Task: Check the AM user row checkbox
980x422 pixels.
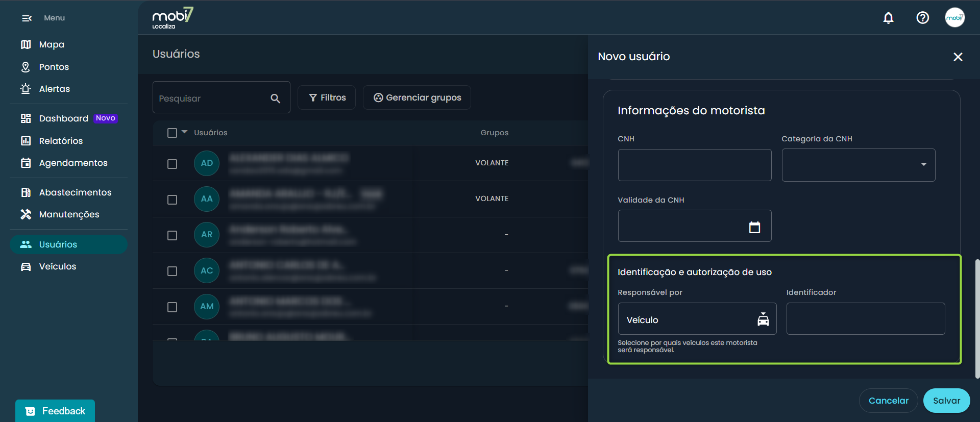Action: coord(172,307)
